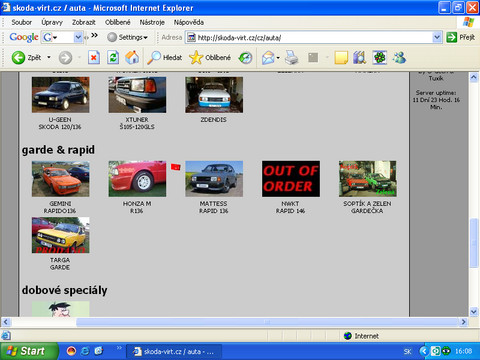Open Google search box dropdown arrow
The width and height of the screenshot is (480, 360).
pos(78,37)
